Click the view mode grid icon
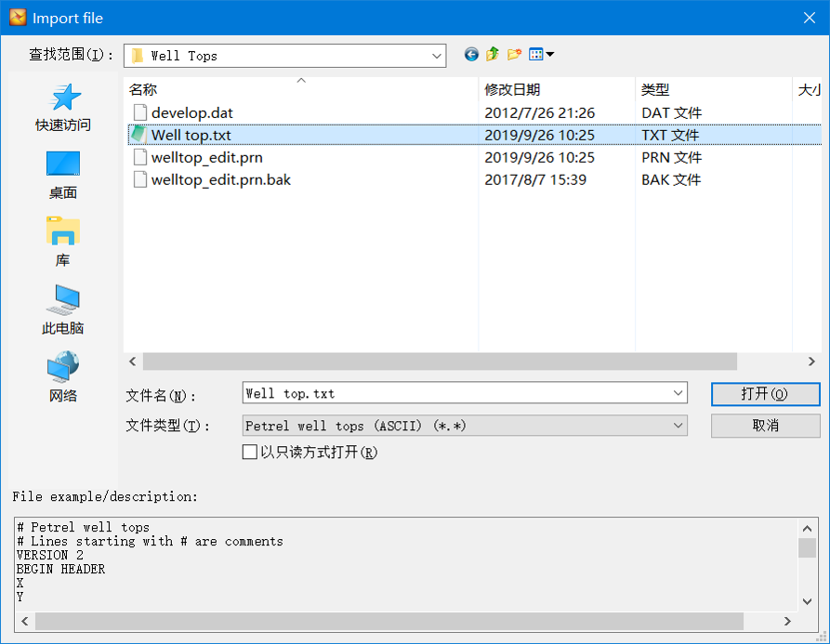The image size is (830, 644). (x=535, y=54)
